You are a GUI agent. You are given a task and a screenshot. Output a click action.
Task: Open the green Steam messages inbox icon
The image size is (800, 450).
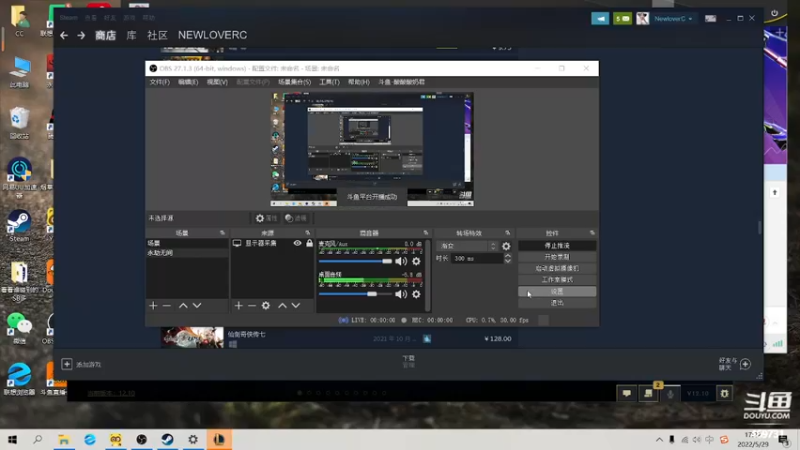[x=622, y=19]
